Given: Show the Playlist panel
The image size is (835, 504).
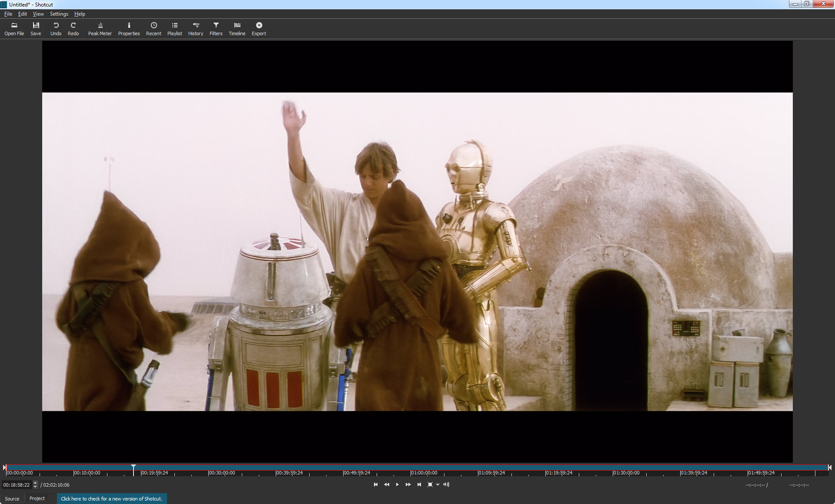Looking at the screenshot, I should 174,29.
